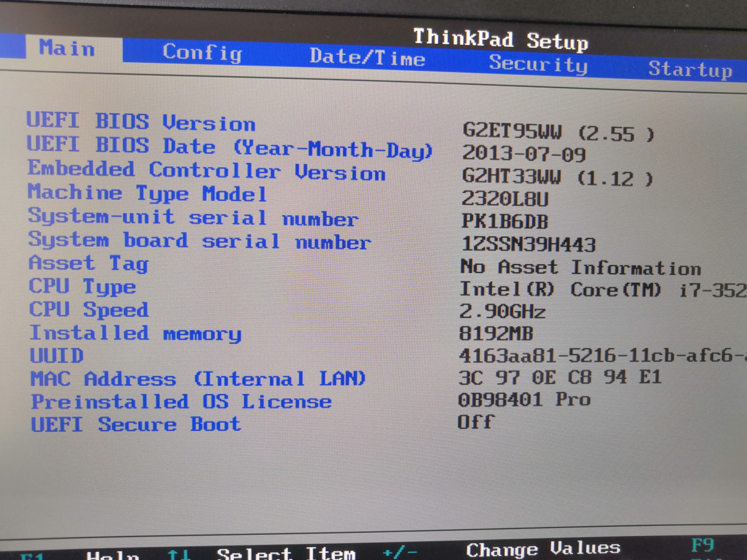Click the F9 key hint
This screenshot has width=747, height=560.
coord(703,545)
